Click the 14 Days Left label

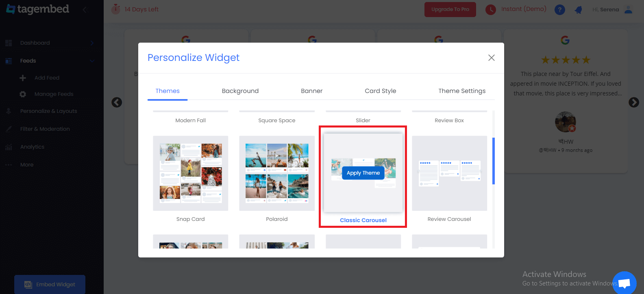[141, 9]
